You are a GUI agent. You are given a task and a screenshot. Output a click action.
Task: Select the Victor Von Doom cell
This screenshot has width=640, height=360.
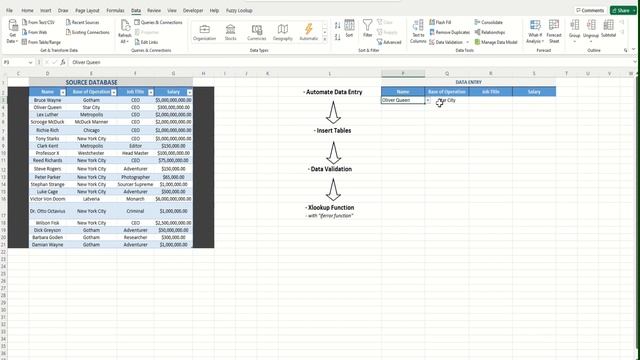[x=47, y=199]
